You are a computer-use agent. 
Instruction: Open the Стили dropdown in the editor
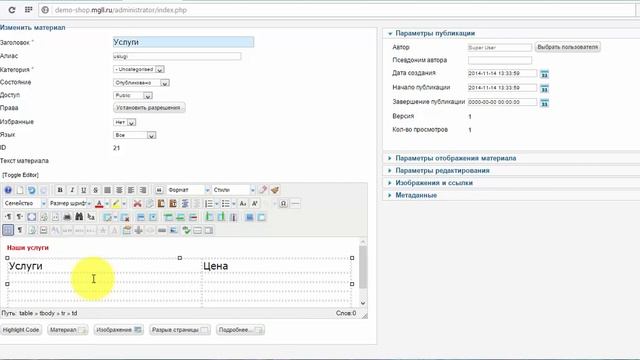pos(233,190)
